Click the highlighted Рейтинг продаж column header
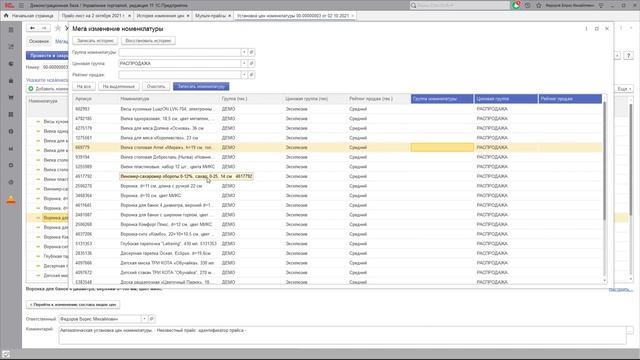This screenshot has height=360, width=640. [570, 99]
